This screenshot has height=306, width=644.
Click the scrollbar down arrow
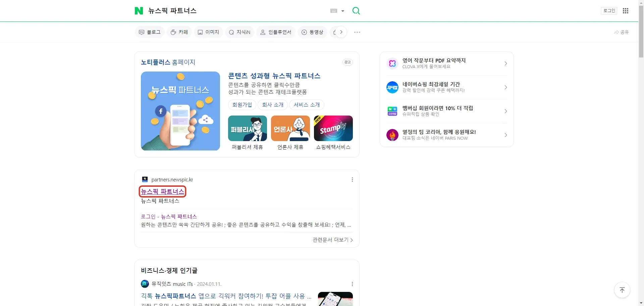pyautogui.click(x=641, y=303)
